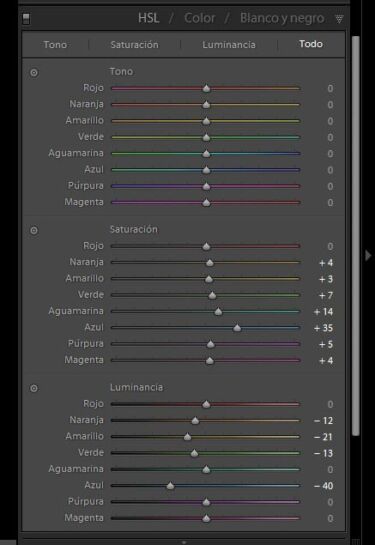Toggle the HSL panel on/off switch
This screenshot has height=545, width=375.
[26, 18]
